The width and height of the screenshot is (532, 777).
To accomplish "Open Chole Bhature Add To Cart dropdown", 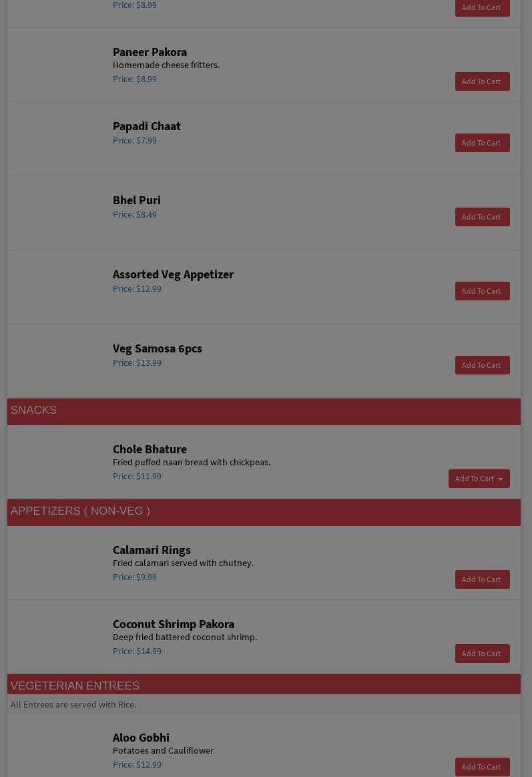I will [x=479, y=479].
